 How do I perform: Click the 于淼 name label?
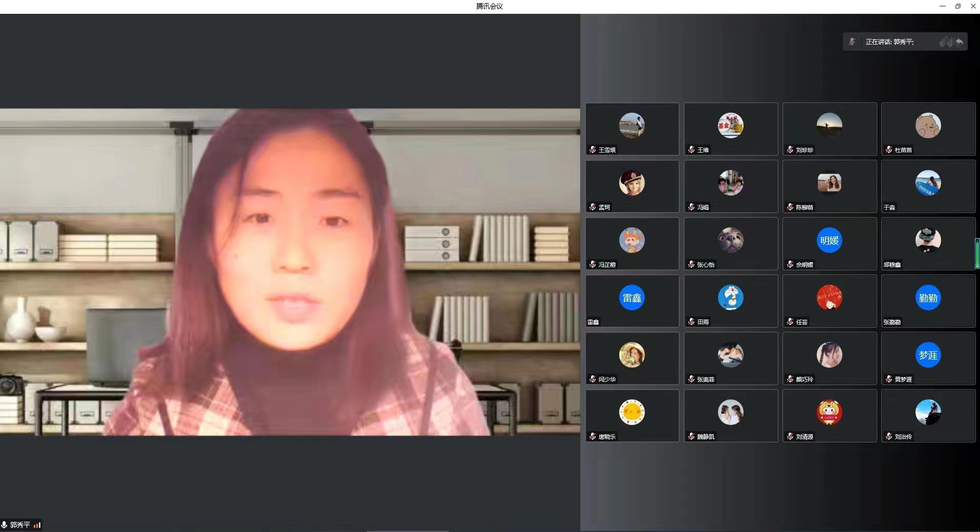[x=889, y=207]
